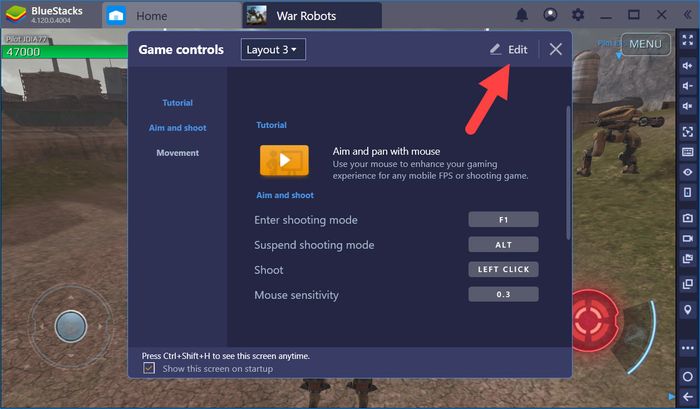
Task: Click the lock cursor focus icon
Action: tap(688, 132)
